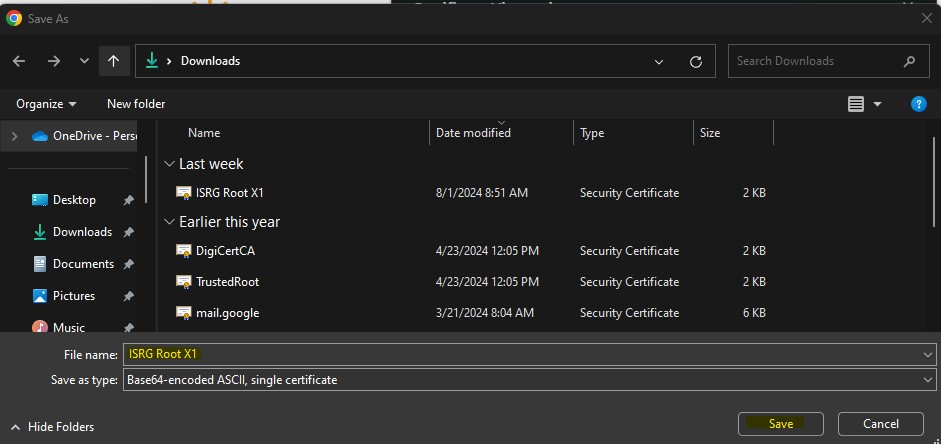
Task: Click the TrustedRoot certificate icon
Action: [x=184, y=281]
